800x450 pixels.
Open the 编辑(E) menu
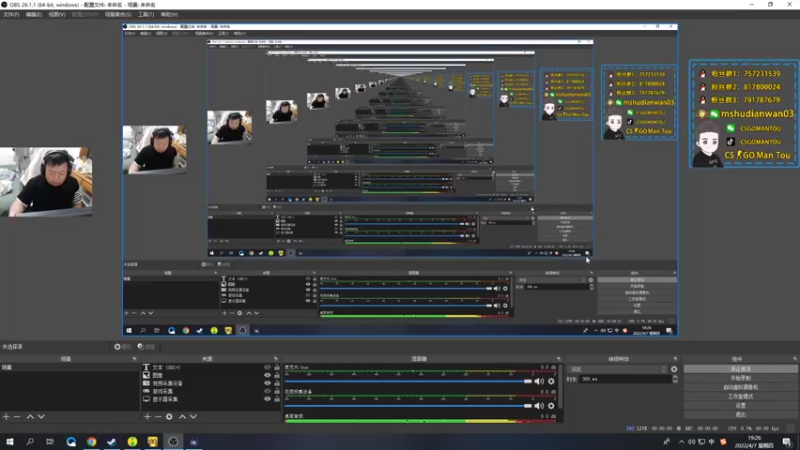[34, 14]
